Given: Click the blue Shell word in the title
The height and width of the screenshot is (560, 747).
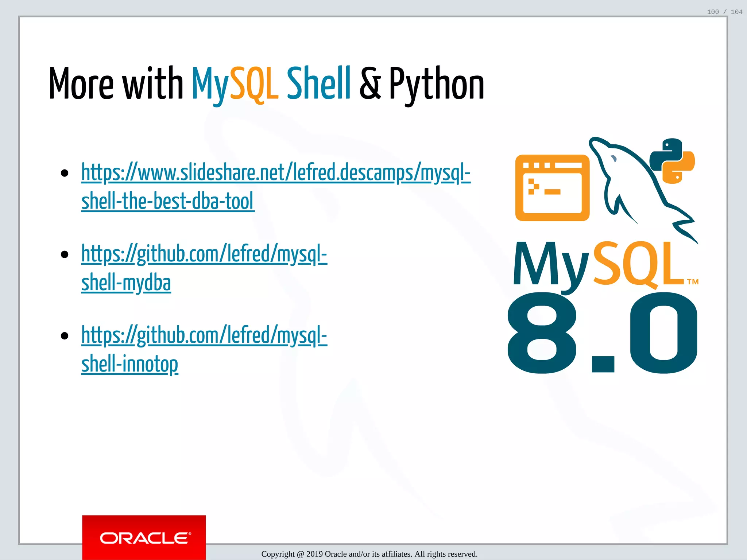Looking at the screenshot, I should click(318, 84).
